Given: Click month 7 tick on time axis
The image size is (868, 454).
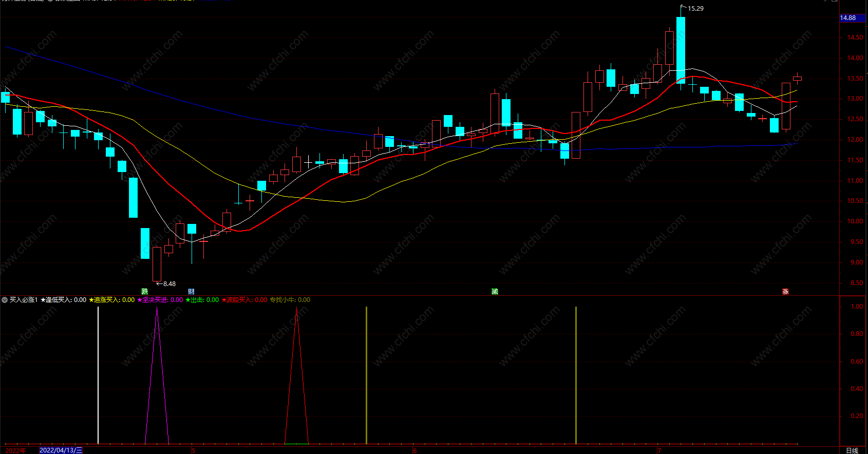Looking at the screenshot, I should [x=659, y=451].
